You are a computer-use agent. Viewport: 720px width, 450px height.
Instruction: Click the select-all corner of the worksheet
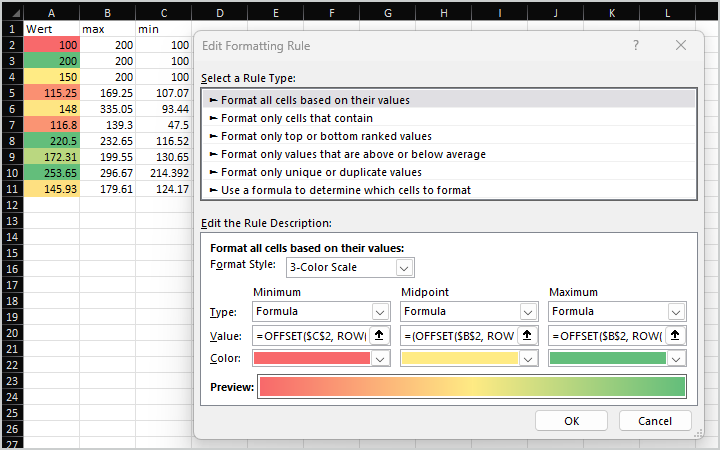pyautogui.click(x=12, y=13)
